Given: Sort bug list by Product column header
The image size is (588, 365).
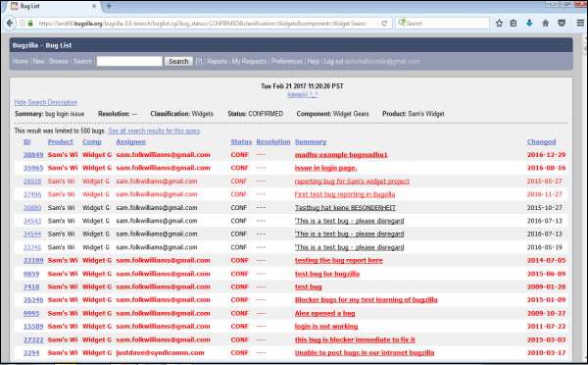Looking at the screenshot, I should pos(61,142).
